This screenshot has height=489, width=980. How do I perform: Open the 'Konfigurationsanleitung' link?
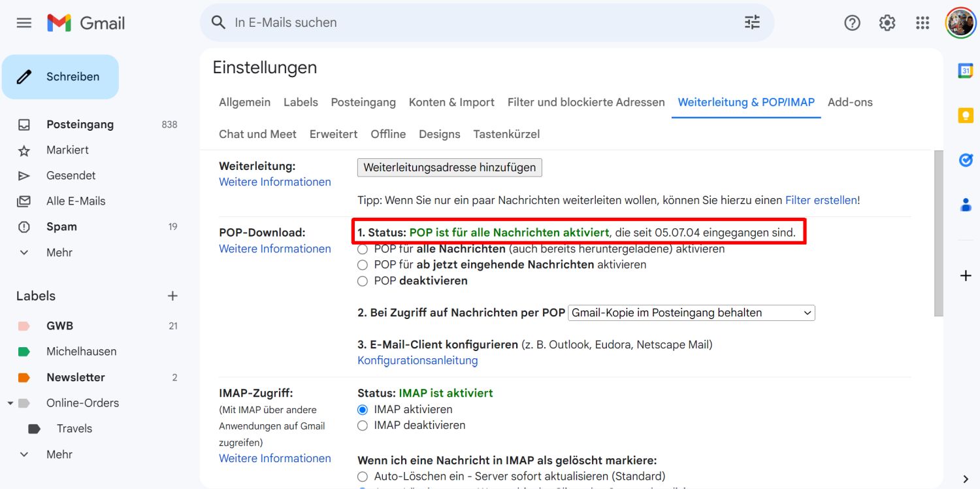(x=417, y=360)
